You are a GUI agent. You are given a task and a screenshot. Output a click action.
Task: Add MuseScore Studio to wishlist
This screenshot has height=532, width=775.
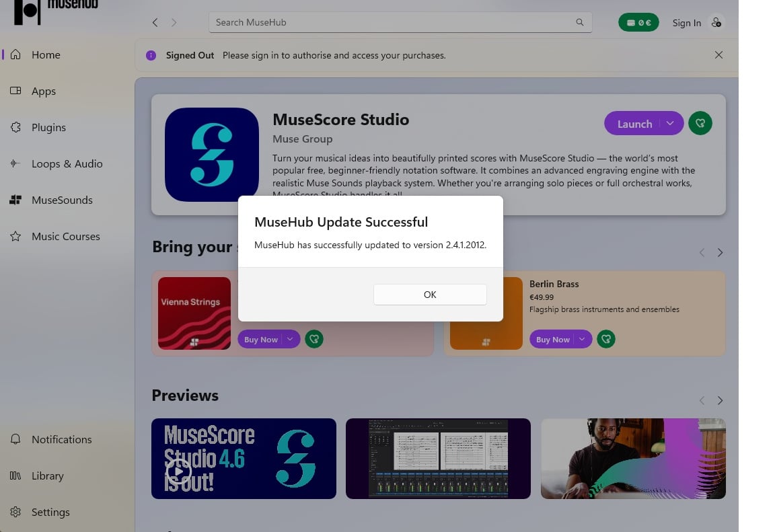tap(700, 124)
